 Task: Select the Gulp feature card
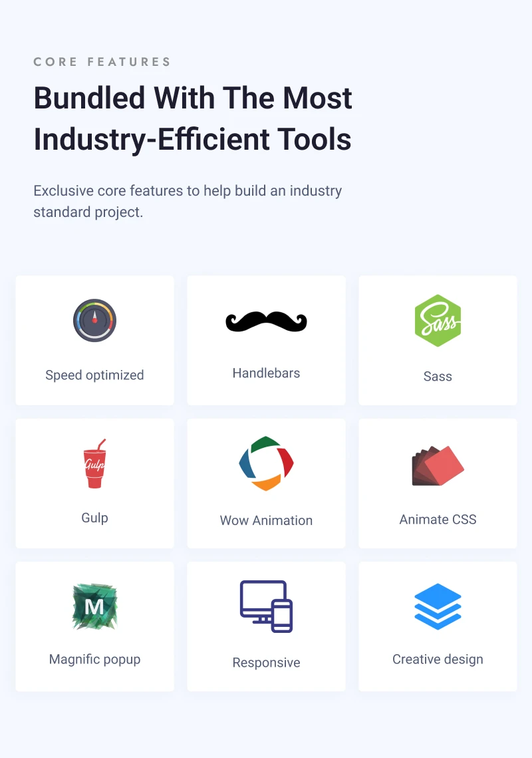pos(94,483)
